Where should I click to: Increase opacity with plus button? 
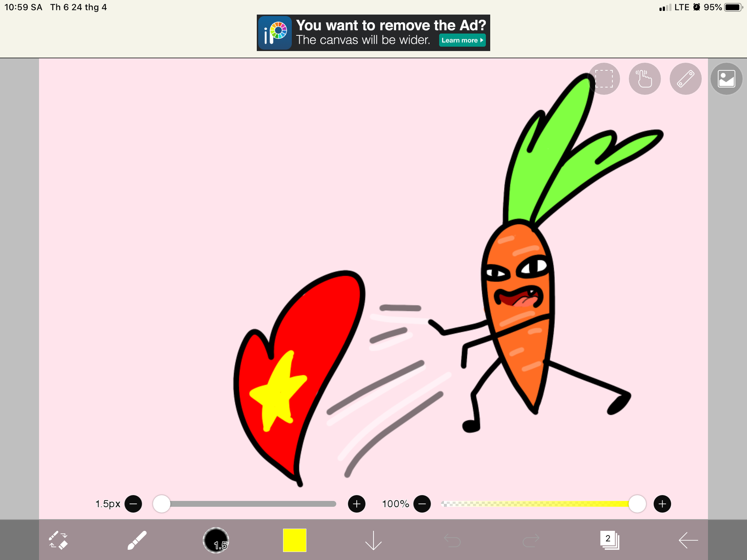662,504
